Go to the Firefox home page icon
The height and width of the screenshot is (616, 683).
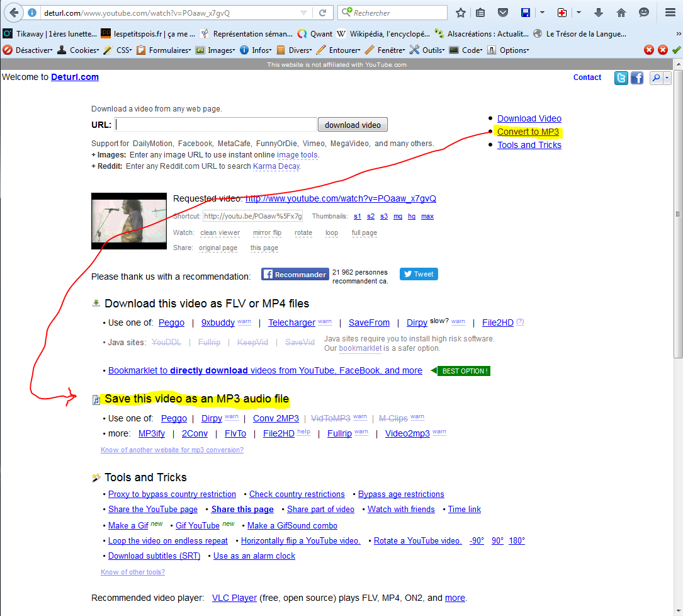point(621,13)
